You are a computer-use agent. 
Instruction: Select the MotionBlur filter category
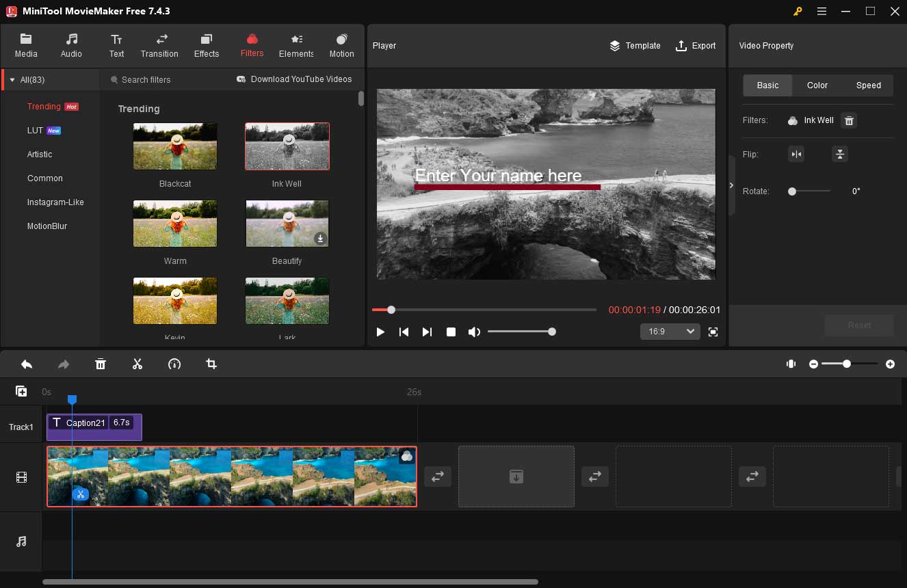point(47,226)
